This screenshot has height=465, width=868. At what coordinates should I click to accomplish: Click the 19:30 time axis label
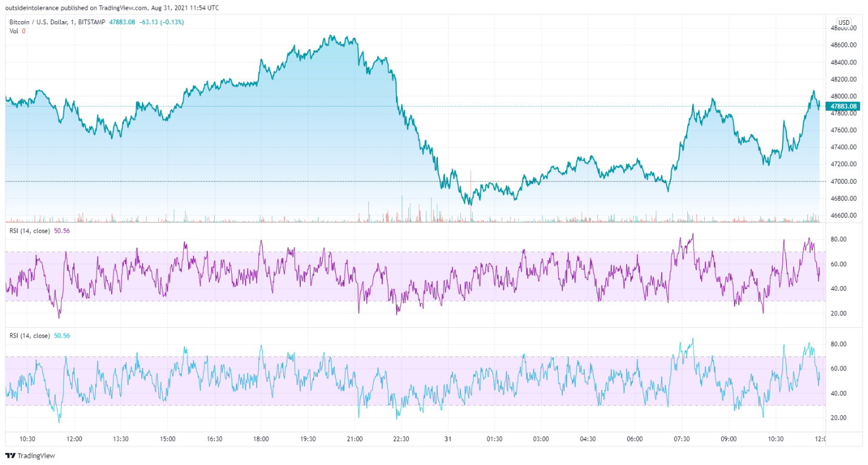pos(308,439)
